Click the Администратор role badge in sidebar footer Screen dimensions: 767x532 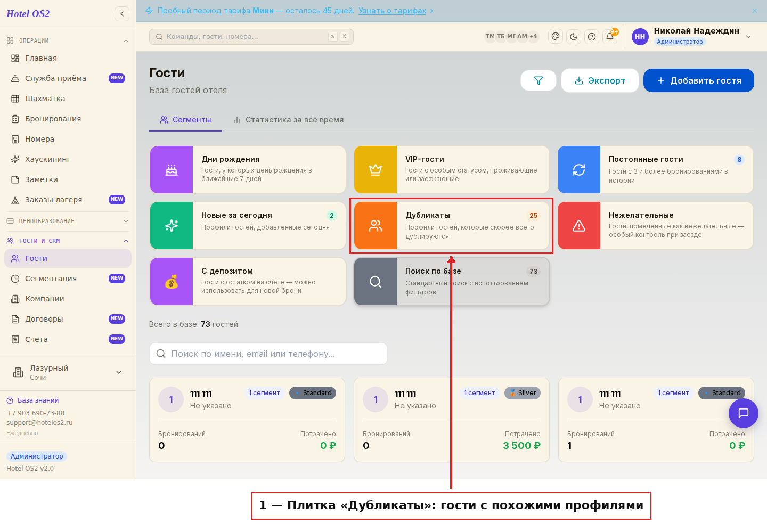click(x=37, y=456)
